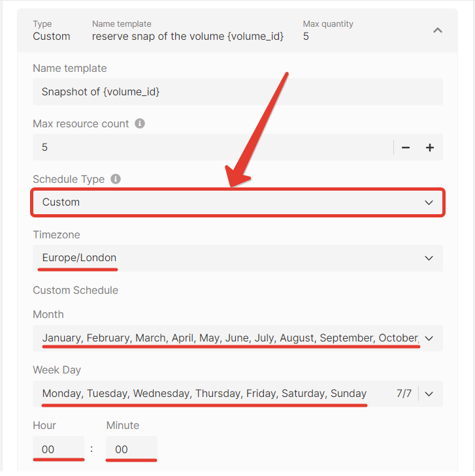Screen dimensions: 475x476
Task: Open the Schedule Type dropdown showing Custom
Action: [x=238, y=202]
